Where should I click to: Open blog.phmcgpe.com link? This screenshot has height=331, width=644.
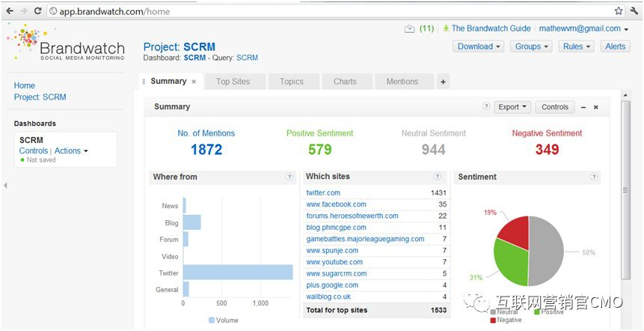335,227
